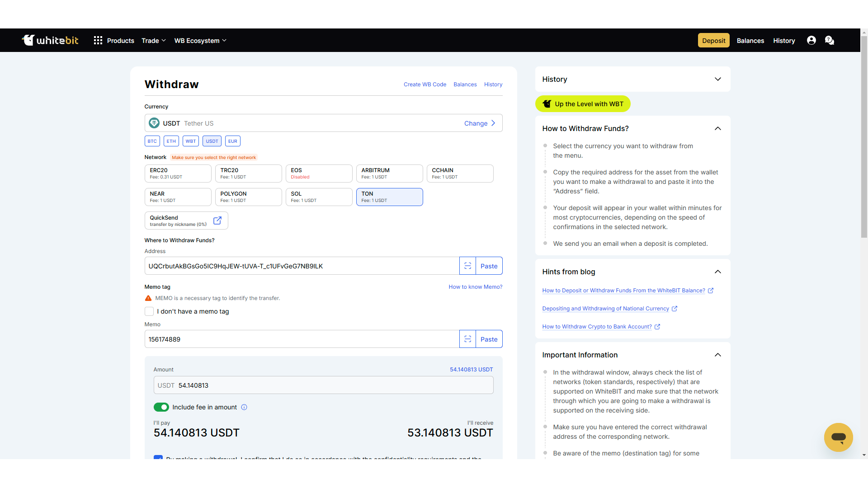Open the yellow live chat bubble
The image size is (868, 488).
pos(839,437)
